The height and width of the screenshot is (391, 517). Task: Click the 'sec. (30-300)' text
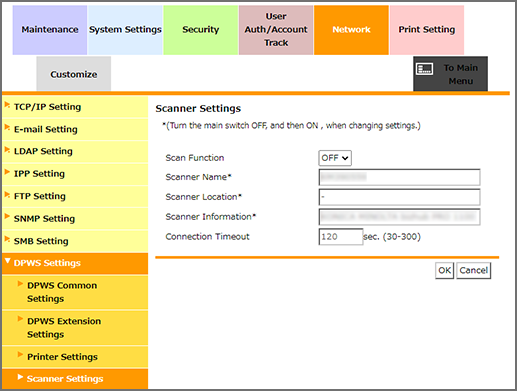coord(392,237)
